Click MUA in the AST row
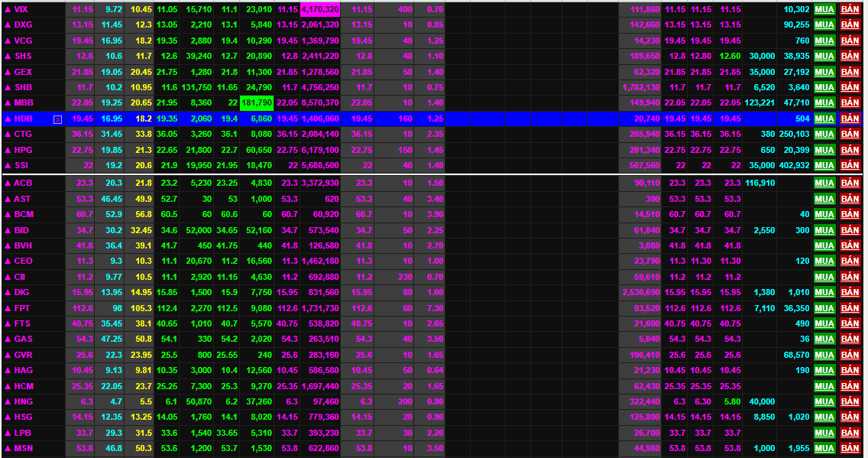The image size is (868, 458). 824,200
